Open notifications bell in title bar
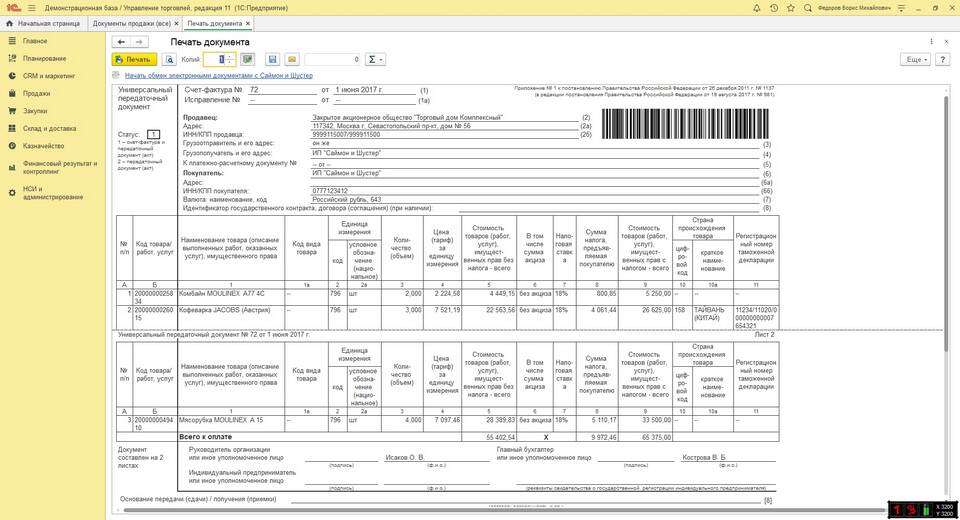 click(757, 8)
